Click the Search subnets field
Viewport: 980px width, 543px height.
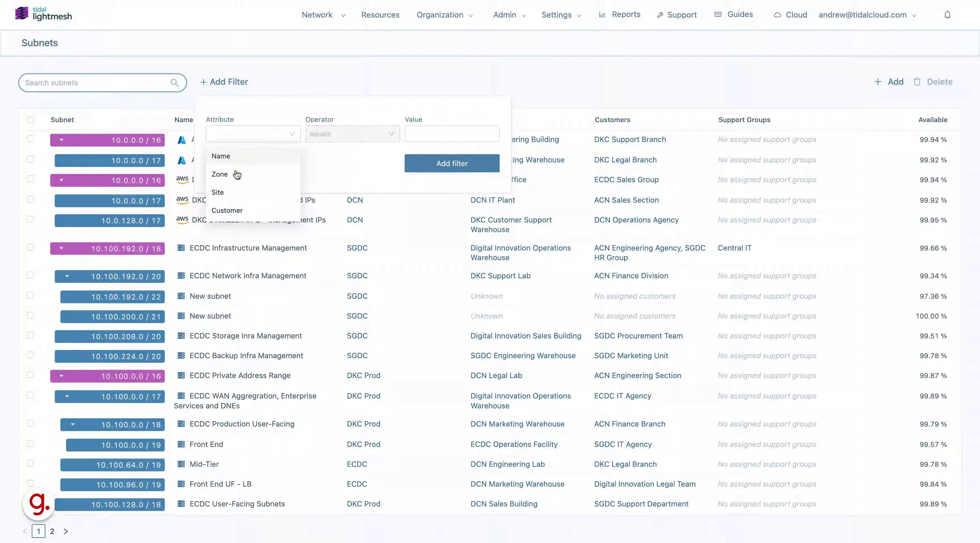[x=103, y=82]
